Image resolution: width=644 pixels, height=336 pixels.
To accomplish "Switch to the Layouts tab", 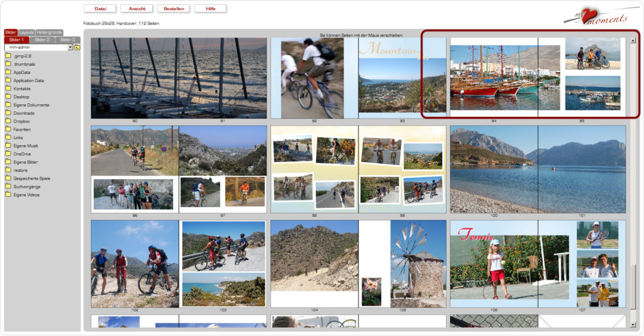I will (x=26, y=32).
